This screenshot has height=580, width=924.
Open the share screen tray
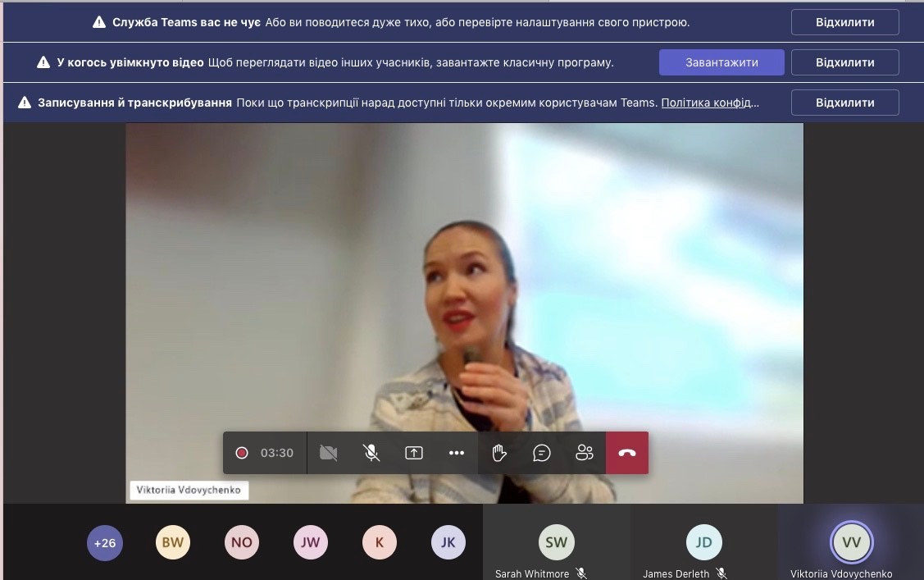(x=414, y=453)
